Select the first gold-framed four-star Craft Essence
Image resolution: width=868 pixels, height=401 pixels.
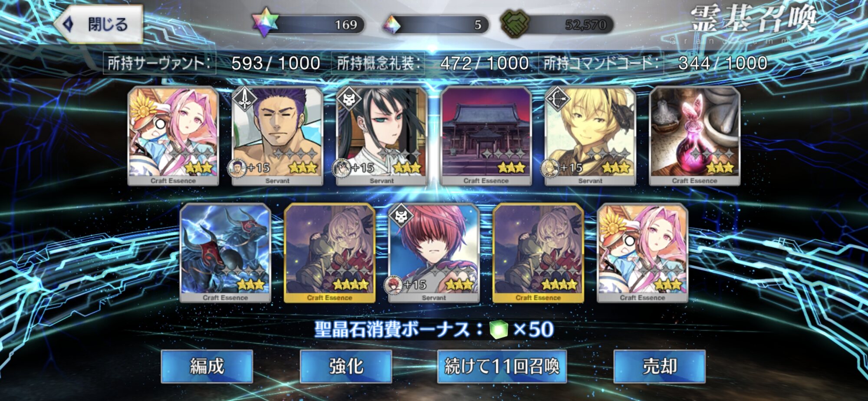[329, 253]
